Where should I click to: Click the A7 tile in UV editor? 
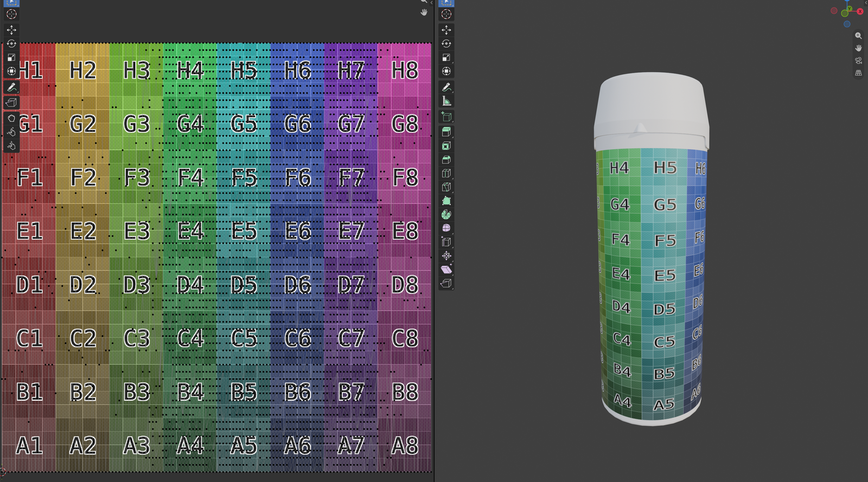[351, 446]
